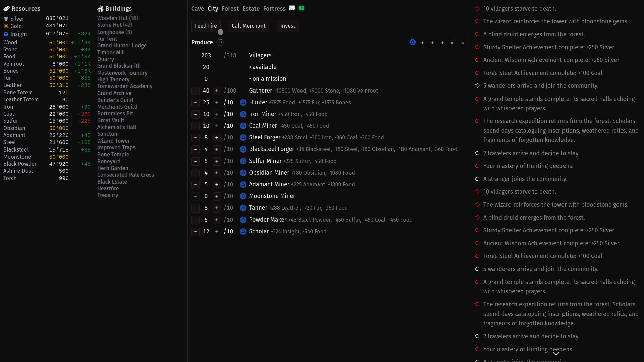Remove a Scholar with minus
Image resolution: width=644 pixels, height=362 pixels.
[195, 232]
